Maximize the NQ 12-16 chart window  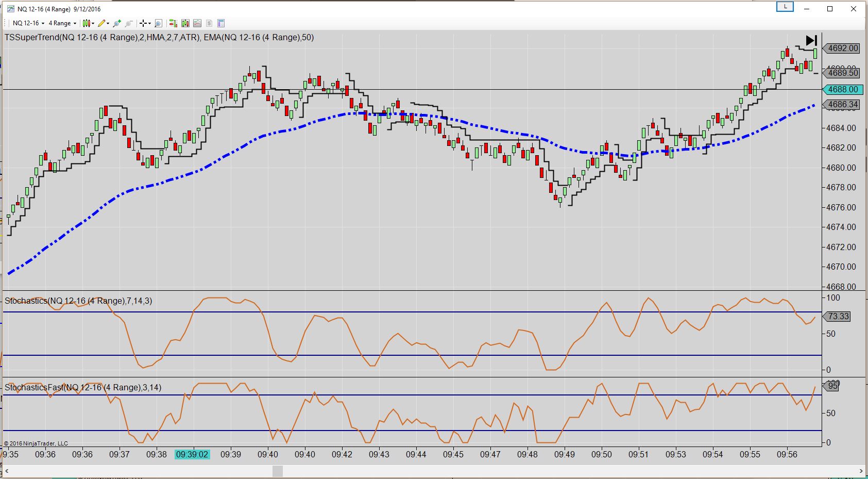click(x=830, y=9)
